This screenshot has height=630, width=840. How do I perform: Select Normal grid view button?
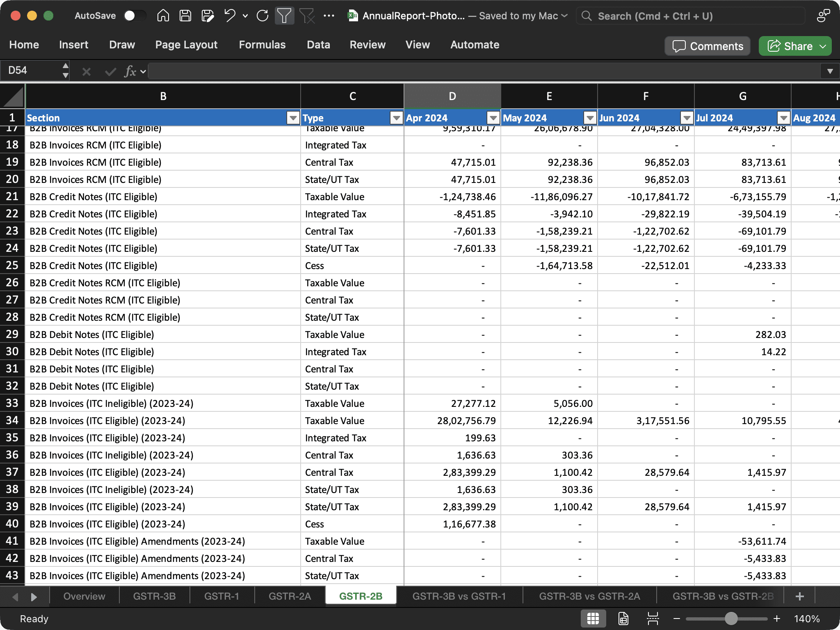593,619
